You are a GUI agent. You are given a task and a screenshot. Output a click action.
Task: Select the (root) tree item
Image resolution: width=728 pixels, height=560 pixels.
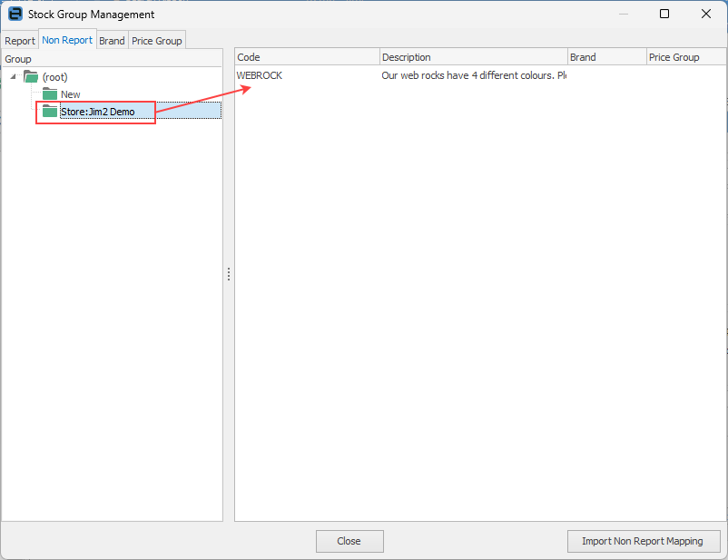pos(54,77)
